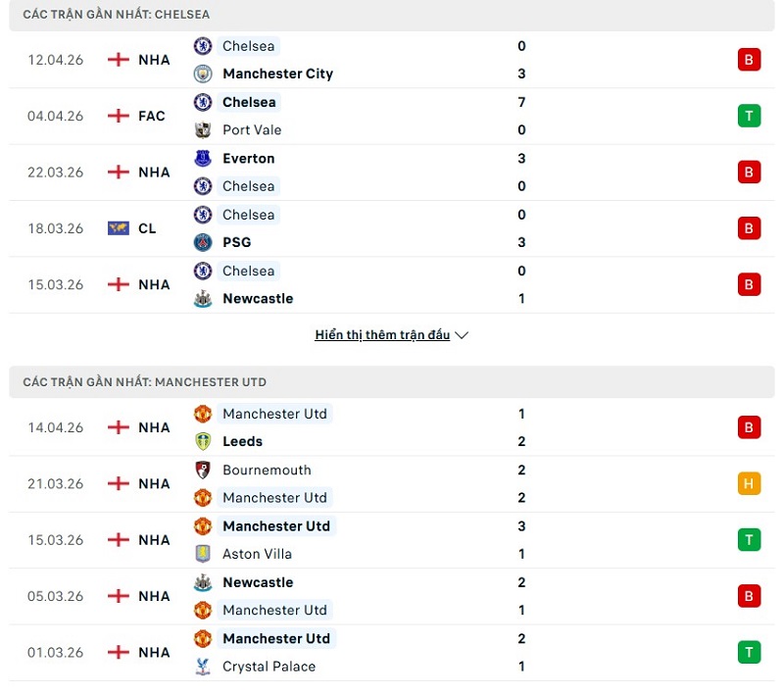This screenshot has height=695, width=784.
Task: Click the Aston Villa club crest icon
Action: click(x=203, y=554)
